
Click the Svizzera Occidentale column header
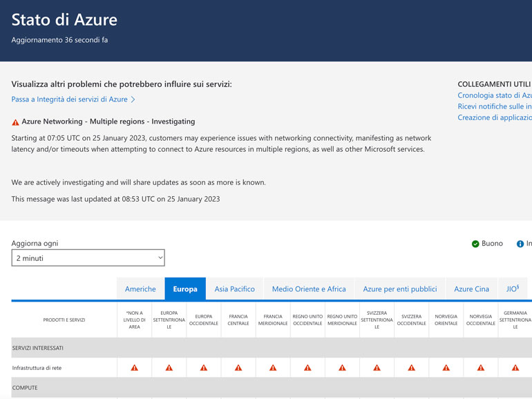411,320
